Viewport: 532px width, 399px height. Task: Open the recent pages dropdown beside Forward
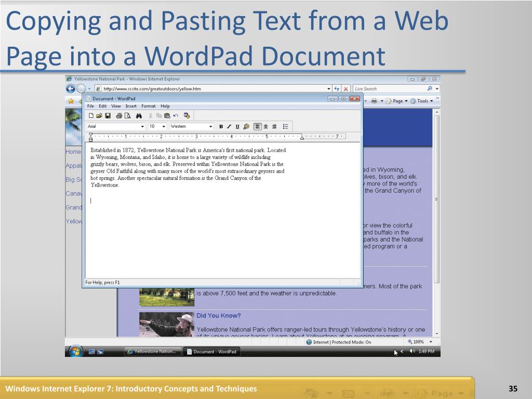pos(89,89)
